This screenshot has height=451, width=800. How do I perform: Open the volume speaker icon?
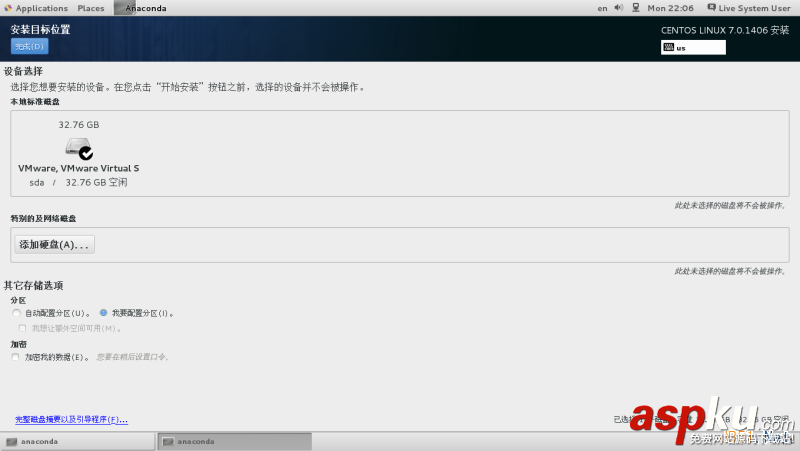tap(619, 8)
